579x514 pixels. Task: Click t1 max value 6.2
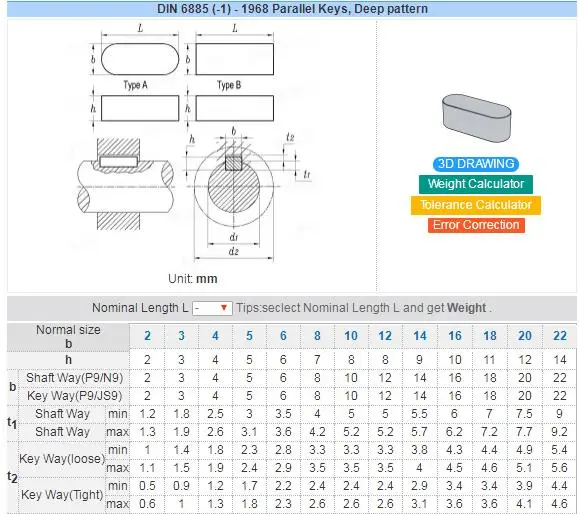click(455, 432)
